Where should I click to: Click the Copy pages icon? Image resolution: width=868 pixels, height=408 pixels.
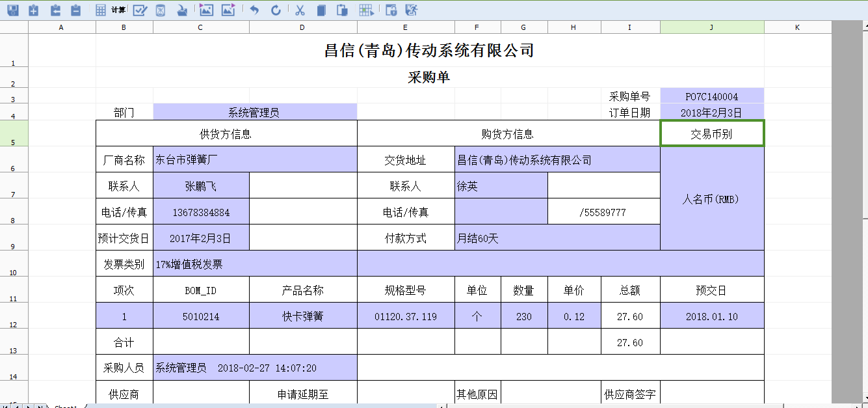click(x=321, y=10)
